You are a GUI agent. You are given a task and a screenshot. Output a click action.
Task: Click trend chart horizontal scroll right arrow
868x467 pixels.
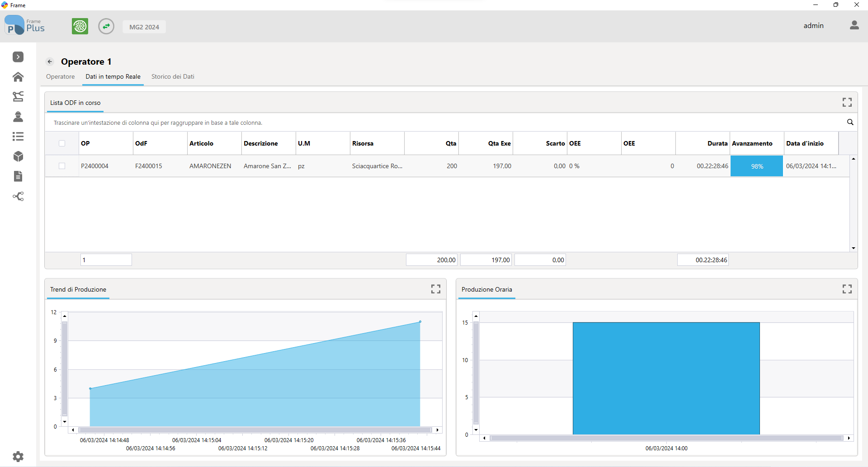point(437,430)
